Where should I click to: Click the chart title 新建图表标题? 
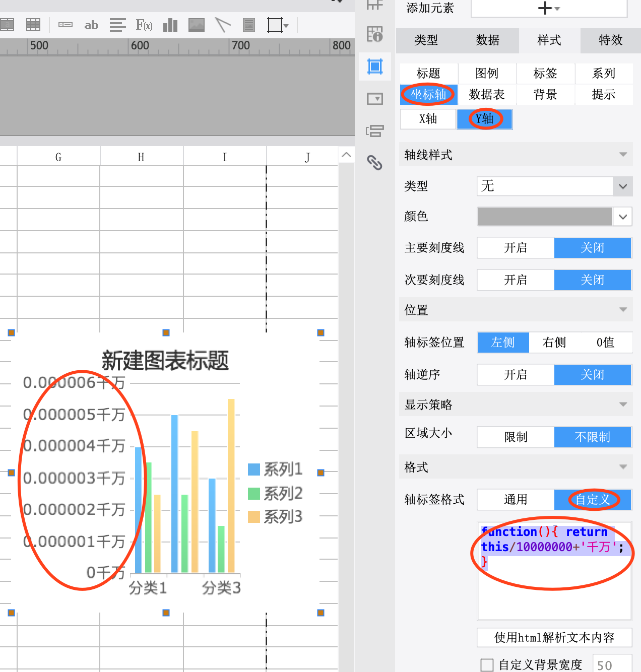[165, 361]
